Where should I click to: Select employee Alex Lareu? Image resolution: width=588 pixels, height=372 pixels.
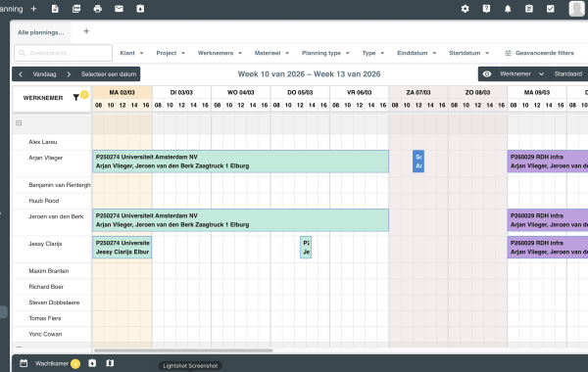pyautogui.click(x=43, y=142)
